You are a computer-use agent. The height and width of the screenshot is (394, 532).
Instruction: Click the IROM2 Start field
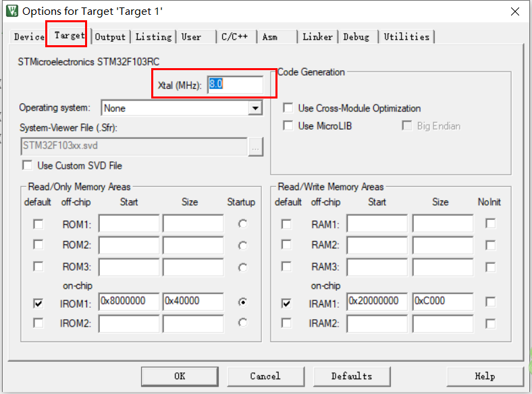128,324
